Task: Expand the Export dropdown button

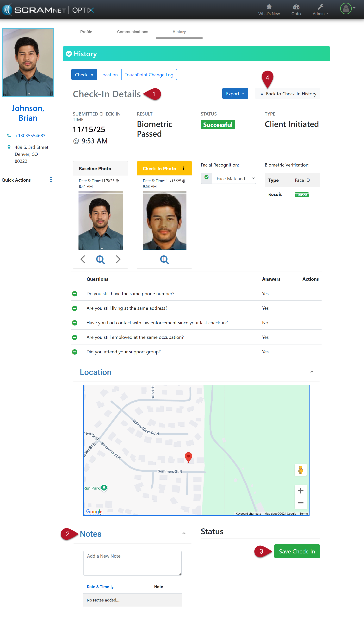Action: click(235, 94)
